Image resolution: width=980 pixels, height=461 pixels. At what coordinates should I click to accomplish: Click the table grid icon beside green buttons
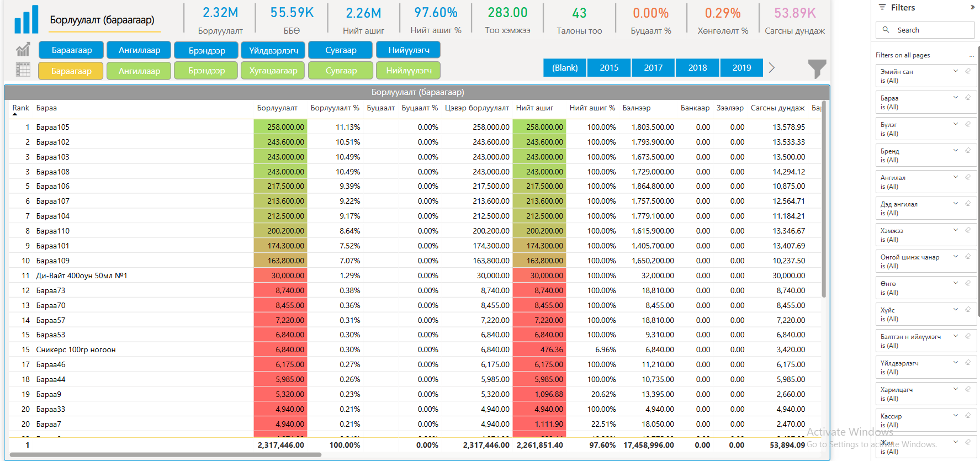(x=23, y=70)
